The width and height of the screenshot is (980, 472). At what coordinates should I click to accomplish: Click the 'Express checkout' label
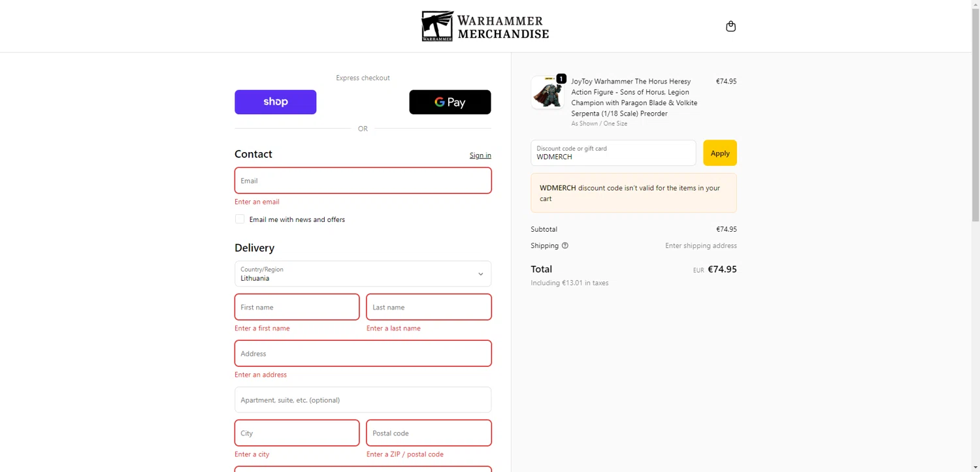pos(363,78)
